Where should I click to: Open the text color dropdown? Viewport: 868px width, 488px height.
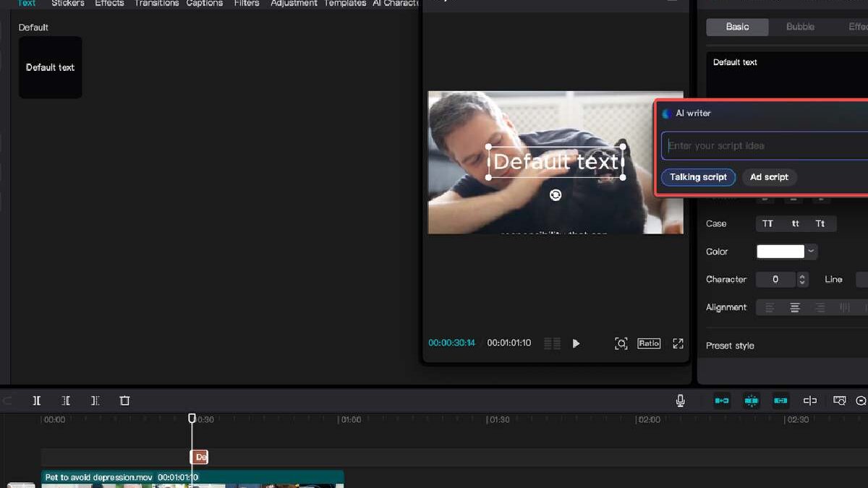[x=811, y=251]
